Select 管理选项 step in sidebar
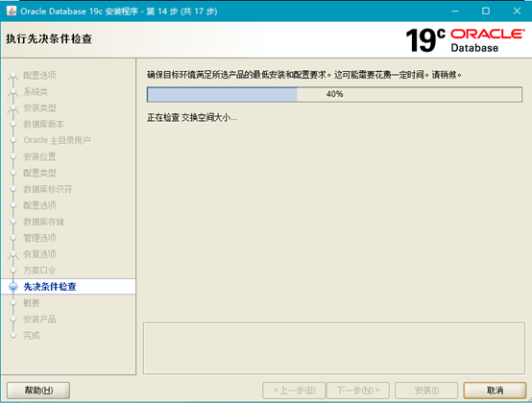This screenshot has height=403, width=532. pos(39,238)
